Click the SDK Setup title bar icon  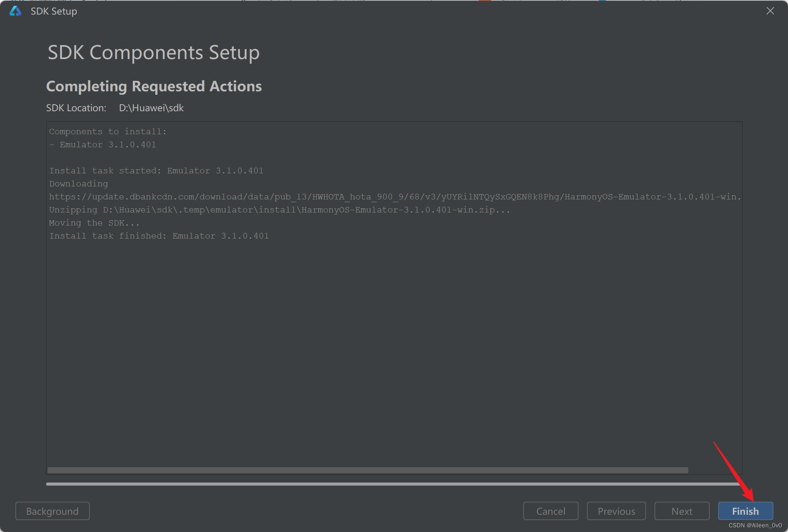15,11
